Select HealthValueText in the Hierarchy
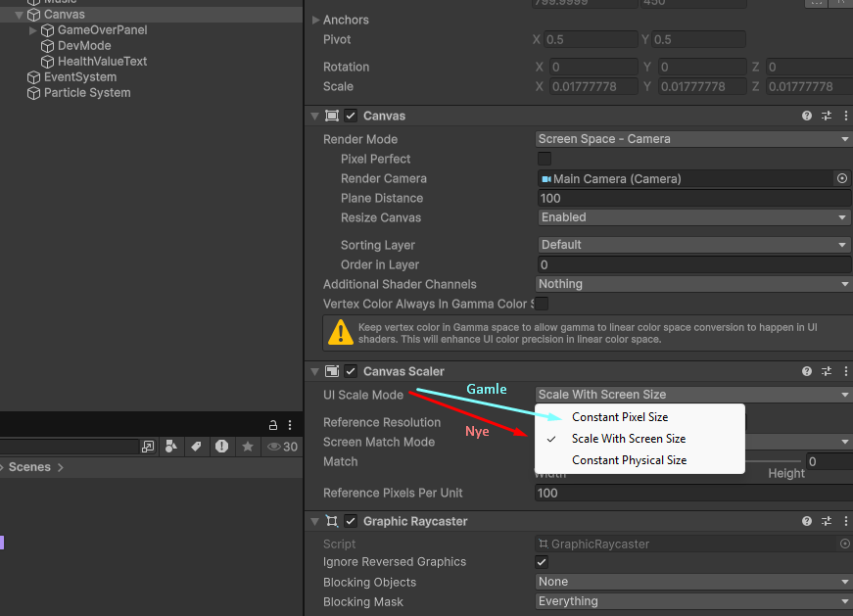Screen dimensions: 853x616 102,61
